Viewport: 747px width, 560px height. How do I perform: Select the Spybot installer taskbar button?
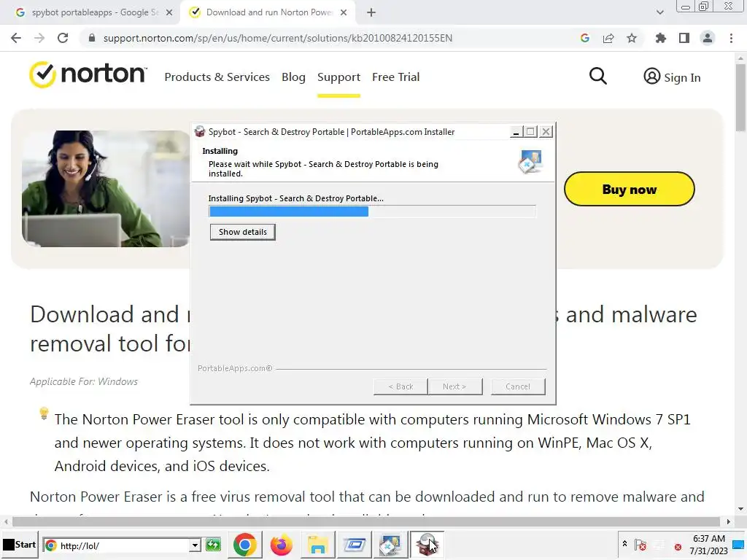click(427, 545)
